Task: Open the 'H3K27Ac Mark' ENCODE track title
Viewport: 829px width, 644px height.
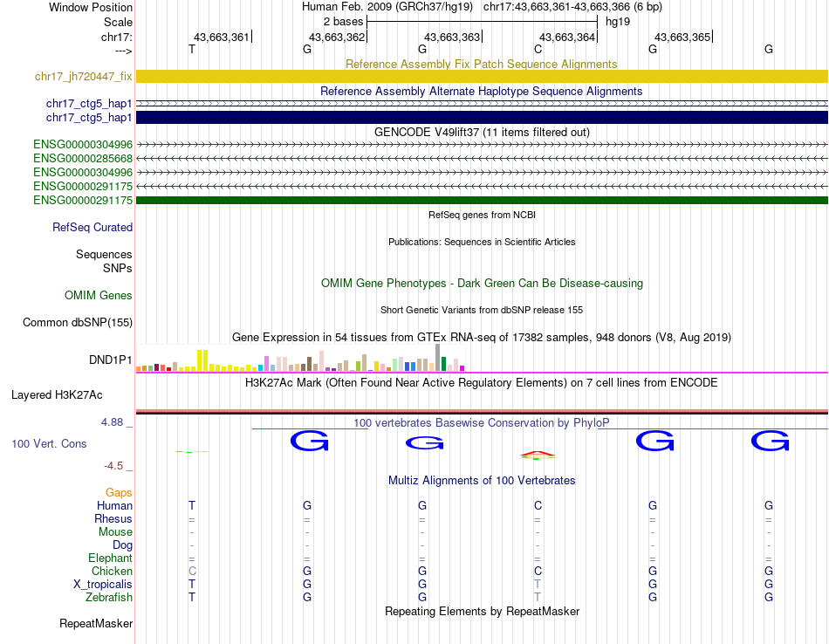Action: (x=482, y=382)
